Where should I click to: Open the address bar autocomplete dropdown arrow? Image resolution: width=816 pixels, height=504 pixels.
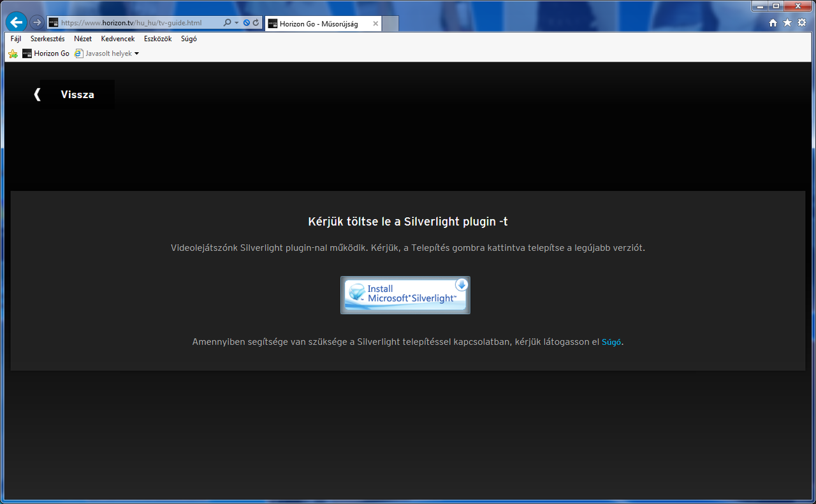point(237,23)
